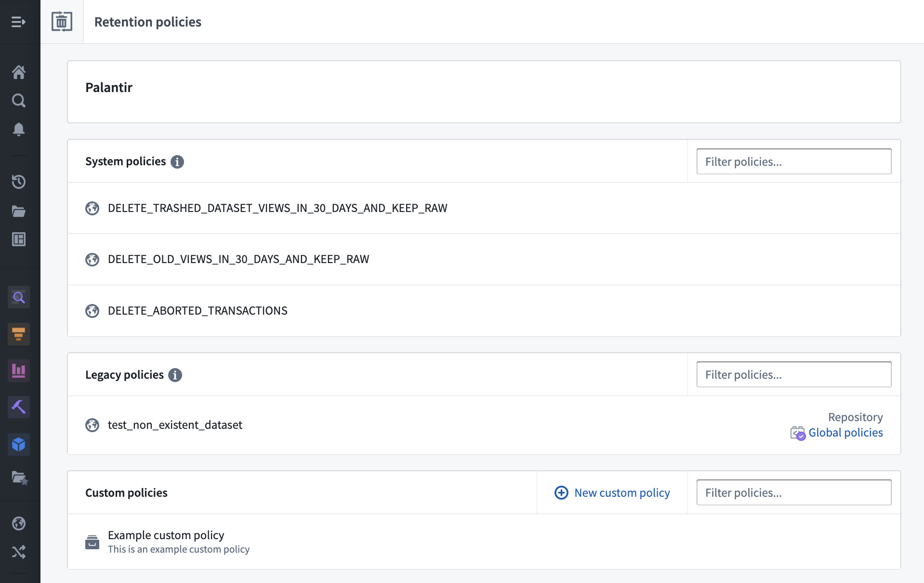
Task: Click the Legacy policies section heading
Action: pyautogui.click(x=125, y=374)
